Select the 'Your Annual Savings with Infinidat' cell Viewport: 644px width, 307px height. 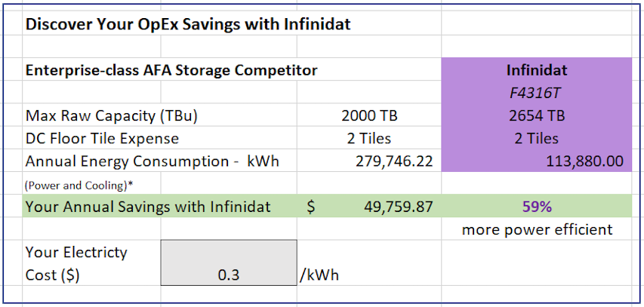pyautogui.click(x=148, y=207)
